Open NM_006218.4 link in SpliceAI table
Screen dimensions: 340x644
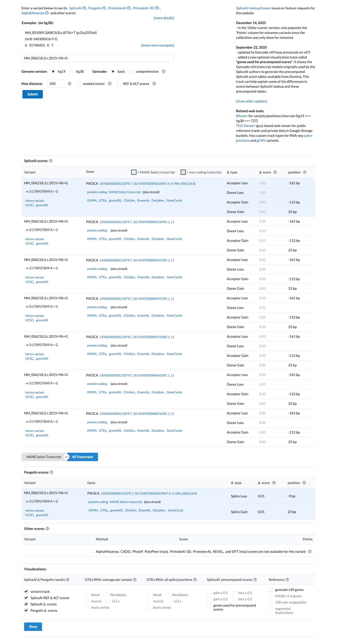[184, 184]
